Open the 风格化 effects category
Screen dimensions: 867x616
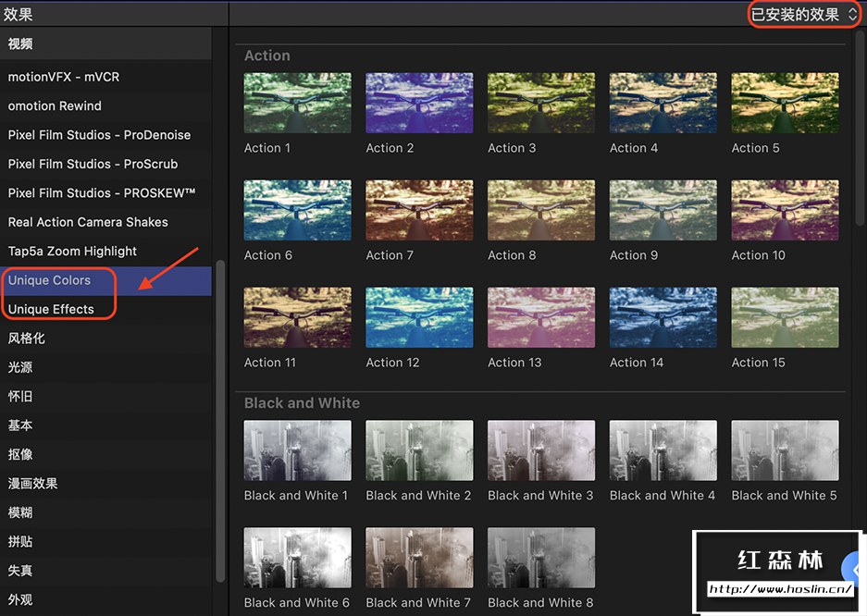point(27,339)
